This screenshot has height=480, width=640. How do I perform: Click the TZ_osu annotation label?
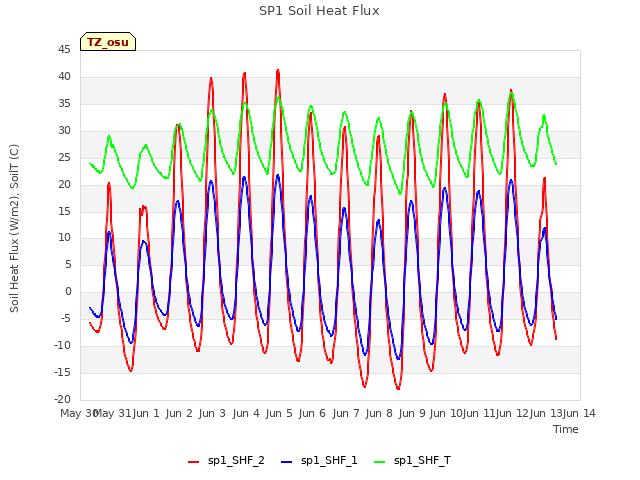(108, 42)
